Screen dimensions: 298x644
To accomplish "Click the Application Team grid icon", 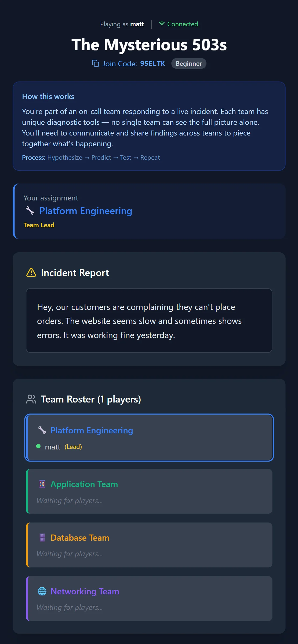I will (42, 484).
